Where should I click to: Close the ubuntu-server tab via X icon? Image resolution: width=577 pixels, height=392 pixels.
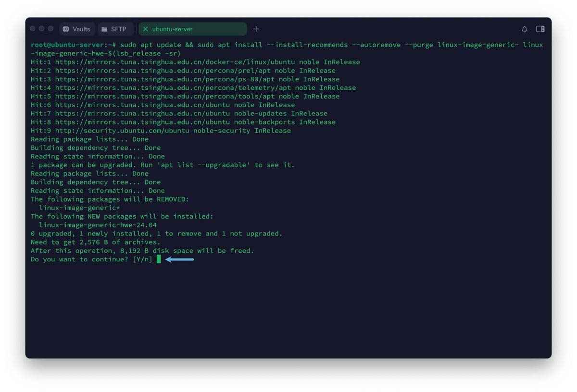146,29
